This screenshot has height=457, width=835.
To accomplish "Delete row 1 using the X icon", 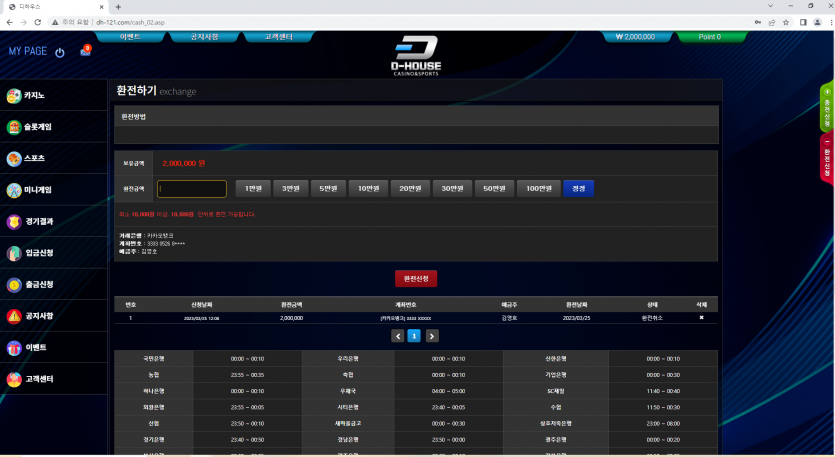I will coord(701,317).
